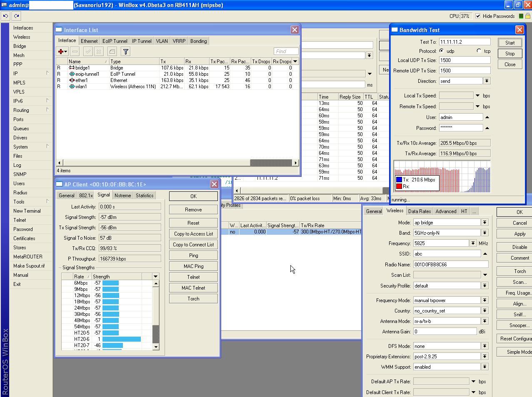
Task: Open the filter funnel icon in Interface List
Action: pyautogui.click(x=125, y=51)
